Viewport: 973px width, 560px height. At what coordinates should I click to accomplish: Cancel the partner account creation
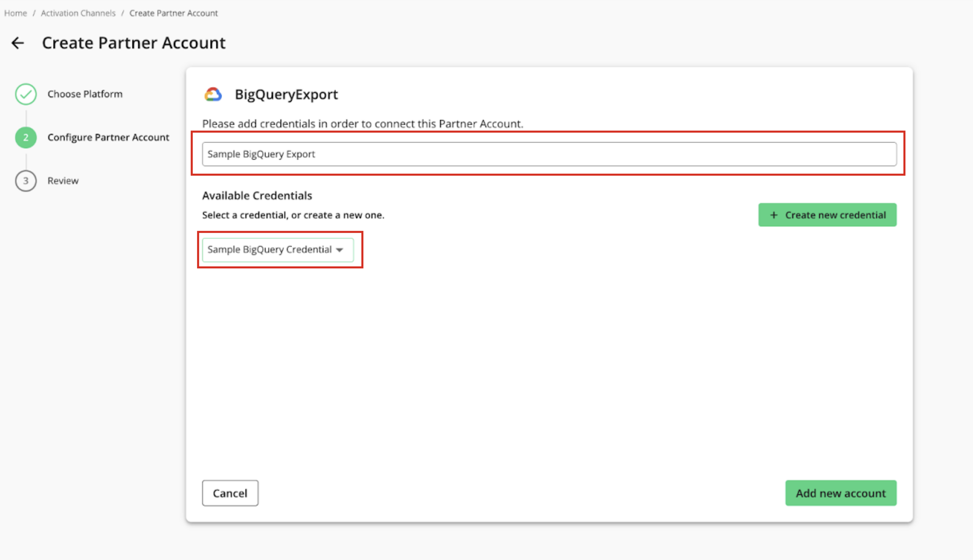coord(230,493)
